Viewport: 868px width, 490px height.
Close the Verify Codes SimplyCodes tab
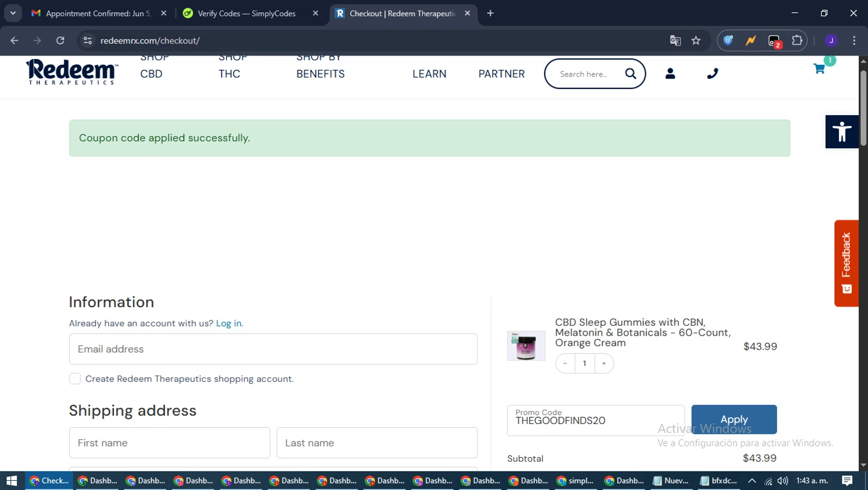tap(315, 13)
